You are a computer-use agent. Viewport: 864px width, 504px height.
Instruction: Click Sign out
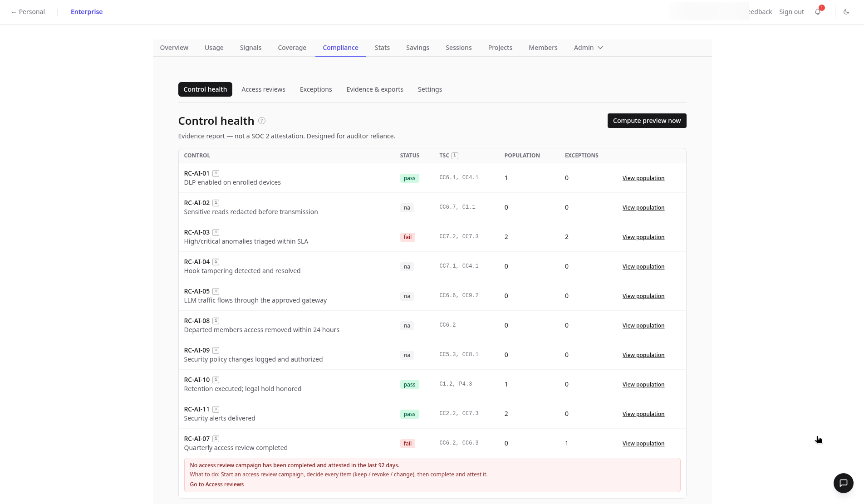pos(791,12)
